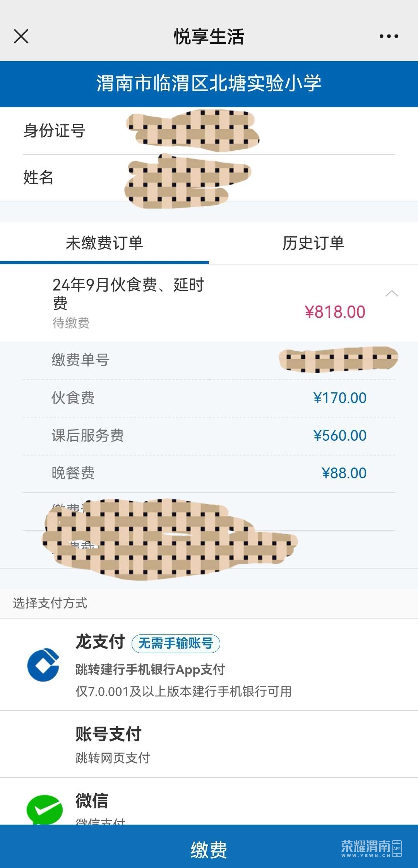Open the three-dot more options menu
Image resolution: width=418 pixels, height=868 pixels.
coord(389,36)
